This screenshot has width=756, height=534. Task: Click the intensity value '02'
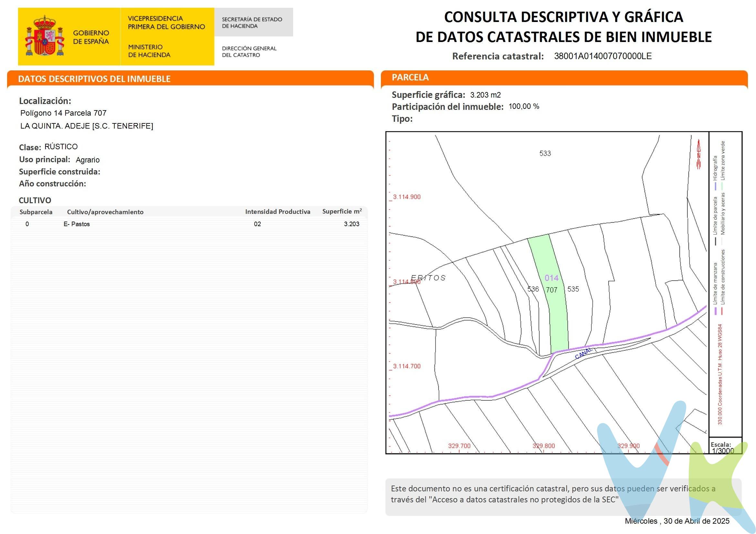click(x=258, y=224)
